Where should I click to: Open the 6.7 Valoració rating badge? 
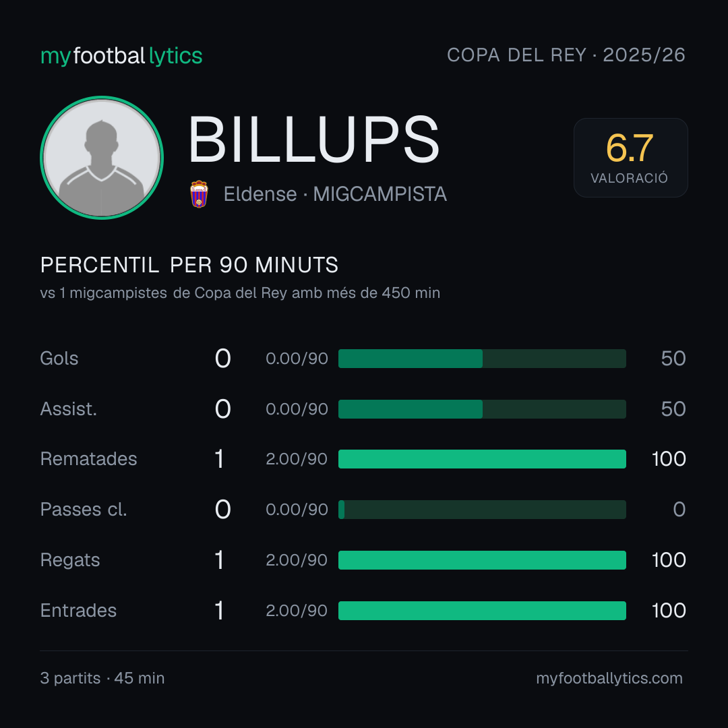[x=630, y=158]
